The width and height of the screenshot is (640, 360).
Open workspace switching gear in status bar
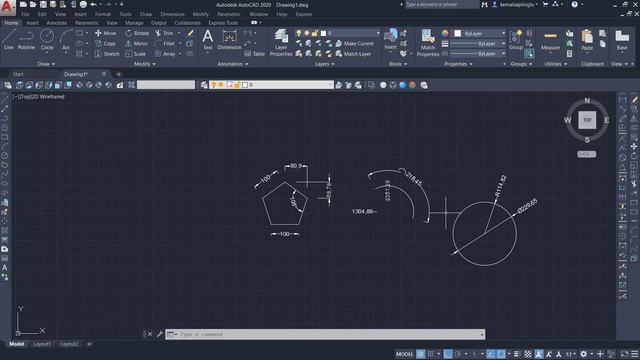[584, 354]
